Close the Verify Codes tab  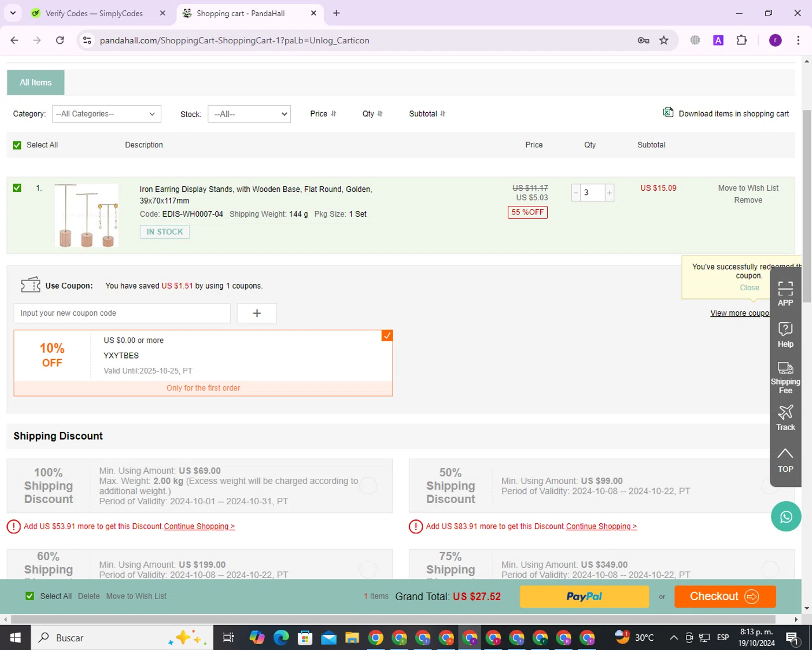[162, 13]
